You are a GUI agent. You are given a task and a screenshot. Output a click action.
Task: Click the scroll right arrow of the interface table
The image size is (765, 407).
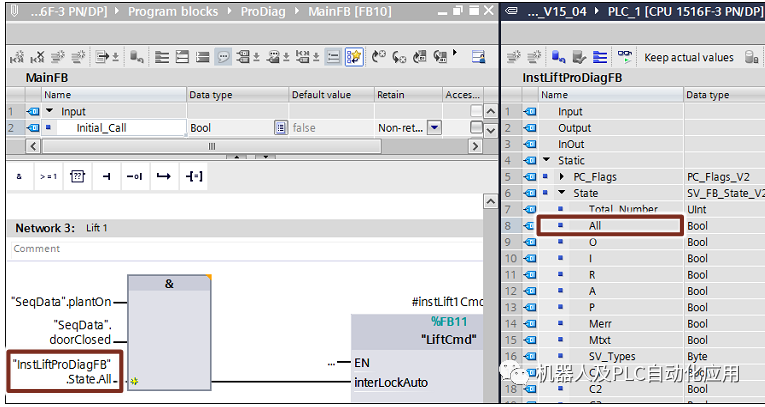[475, 146]
